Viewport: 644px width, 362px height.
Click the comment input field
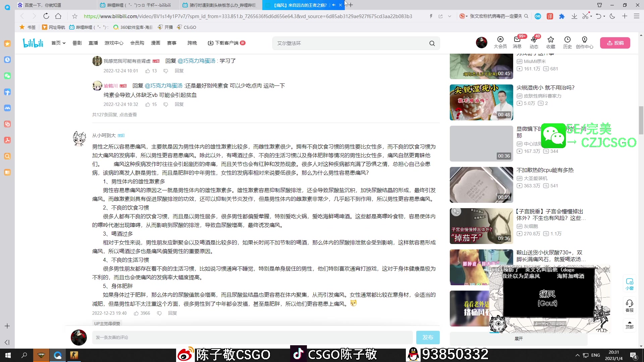(x=252, y=337)
